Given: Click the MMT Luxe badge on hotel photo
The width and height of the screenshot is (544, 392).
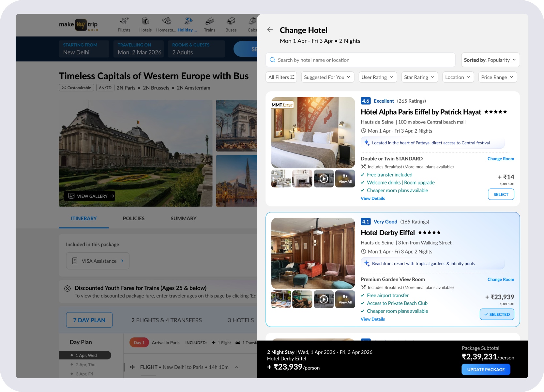Looking at the screenshot, I should click(282, 105).
